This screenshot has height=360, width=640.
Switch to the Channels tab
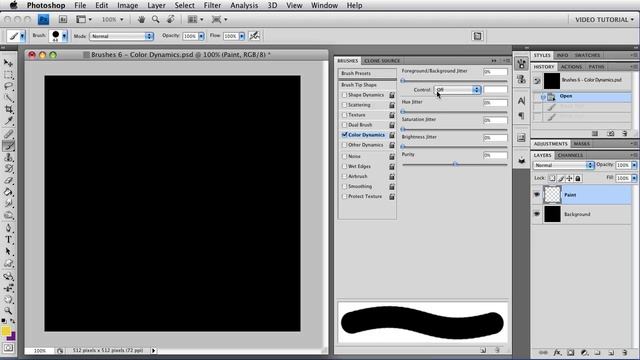(570, 156)
